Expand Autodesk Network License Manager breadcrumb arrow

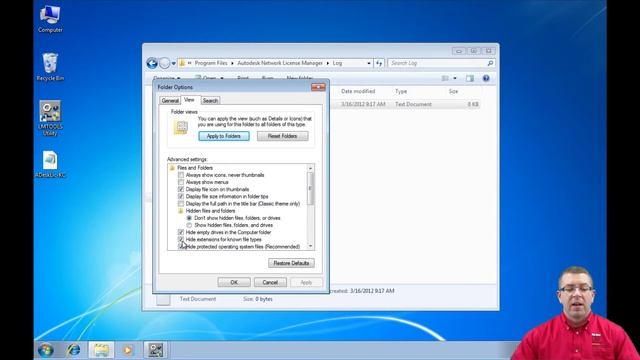[327, 63]
